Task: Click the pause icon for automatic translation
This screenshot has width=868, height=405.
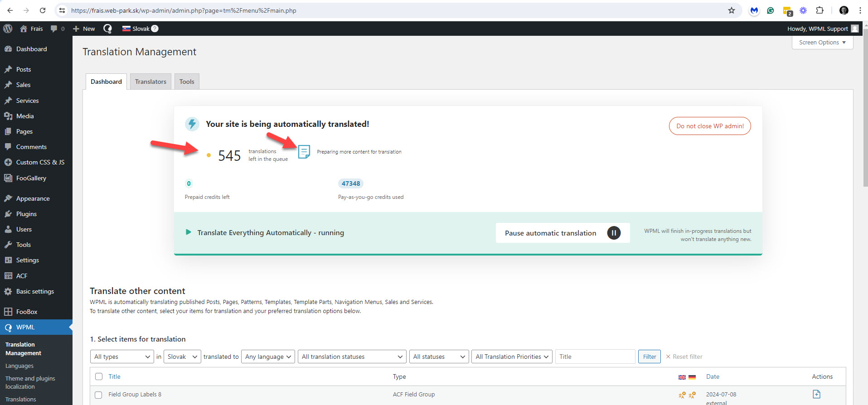Action: [614, 233]
